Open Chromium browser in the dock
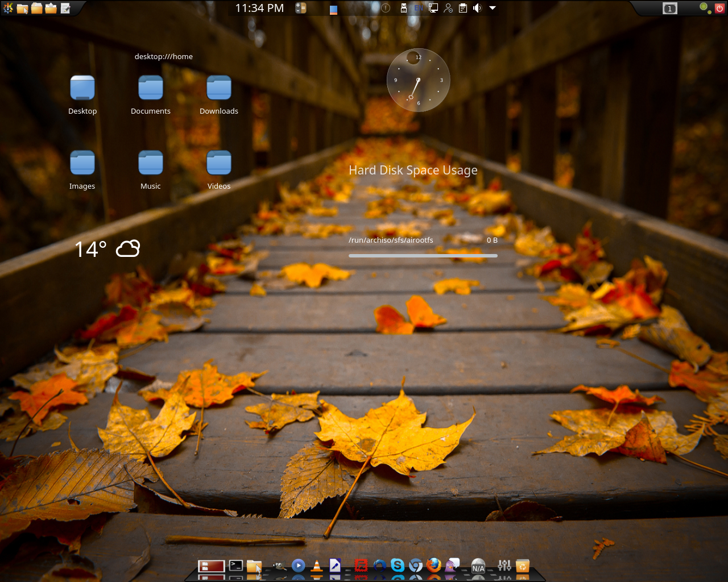Image resolution: width=728 pixels, height=582 pixels. coord(416,566)
